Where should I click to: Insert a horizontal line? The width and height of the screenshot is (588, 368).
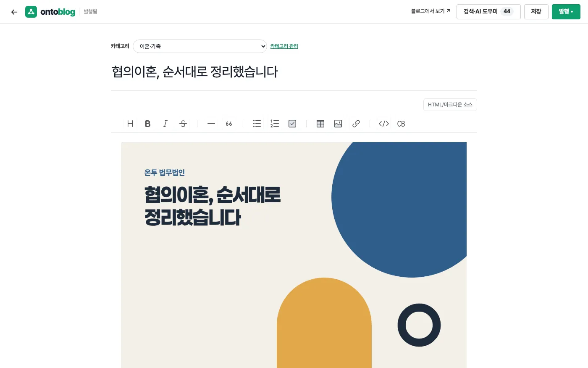coord(211,124)
